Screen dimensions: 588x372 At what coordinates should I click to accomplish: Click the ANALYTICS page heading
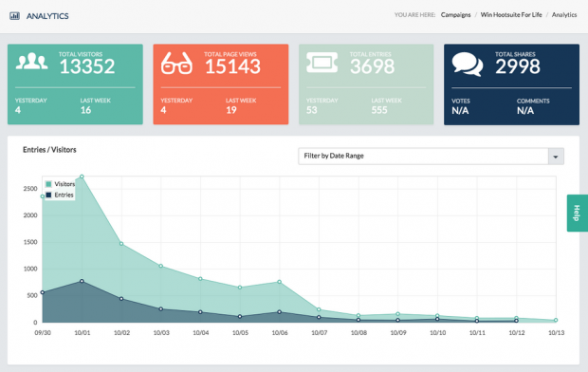pyautogui.click(x=47, y=16)
